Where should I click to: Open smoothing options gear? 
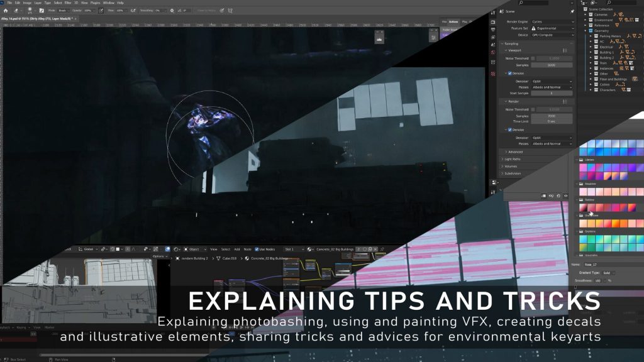pos(172,11)
